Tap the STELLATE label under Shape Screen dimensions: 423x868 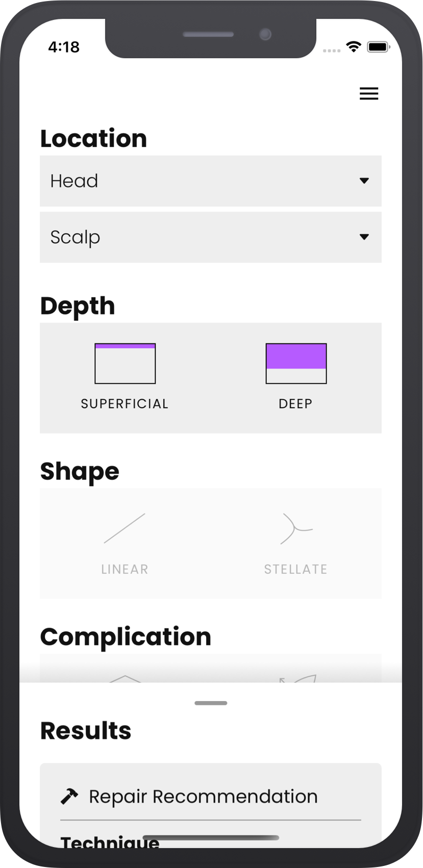295,569
